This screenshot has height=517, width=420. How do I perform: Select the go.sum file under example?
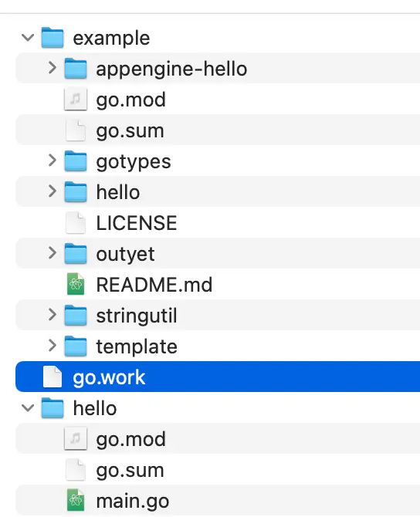[218, 130]
